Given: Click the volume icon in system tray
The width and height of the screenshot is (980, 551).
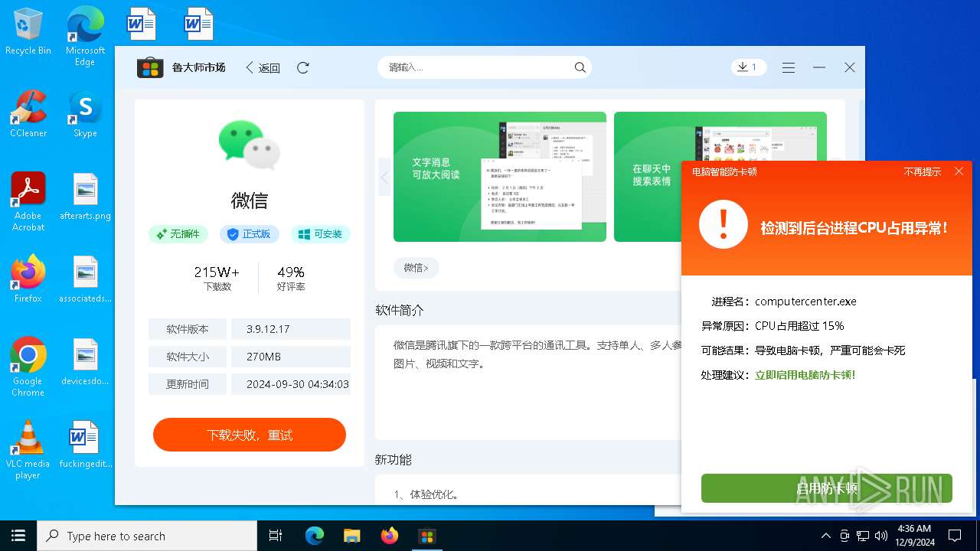Looking at the screenshot, I should (x=881, y=536).
